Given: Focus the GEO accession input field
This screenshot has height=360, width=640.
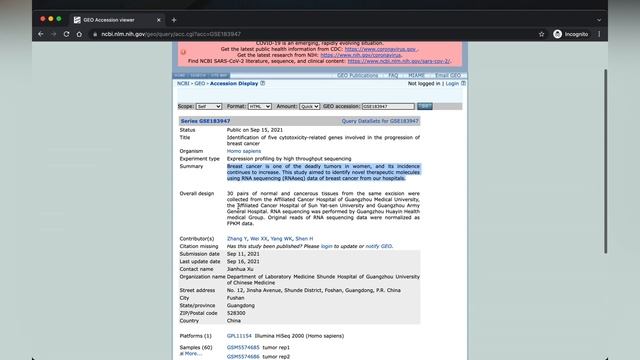Looking at the screenshot, I should [x=388, y=107].
